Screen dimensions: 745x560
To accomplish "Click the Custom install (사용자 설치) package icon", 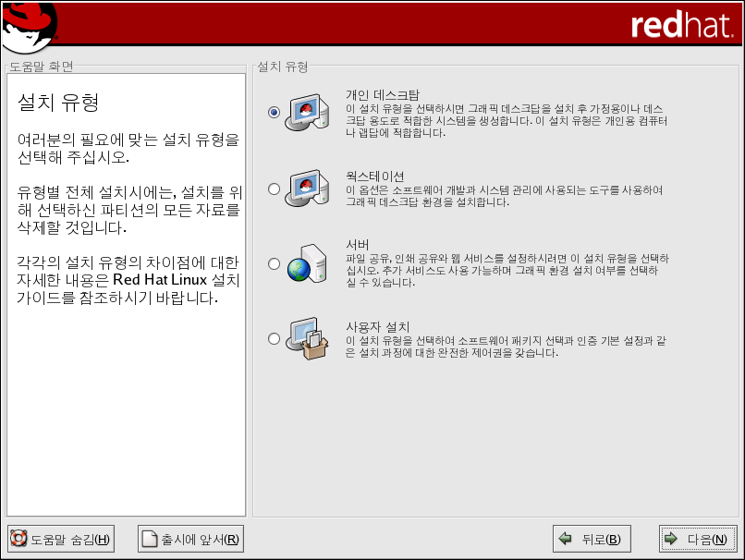I will click(x=305, y=339).
